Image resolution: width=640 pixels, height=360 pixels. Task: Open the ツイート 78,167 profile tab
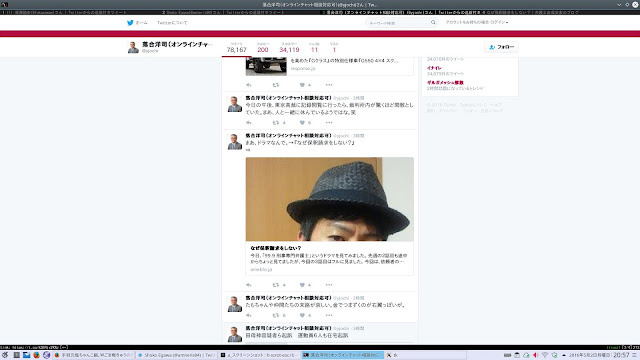[237, 48]
